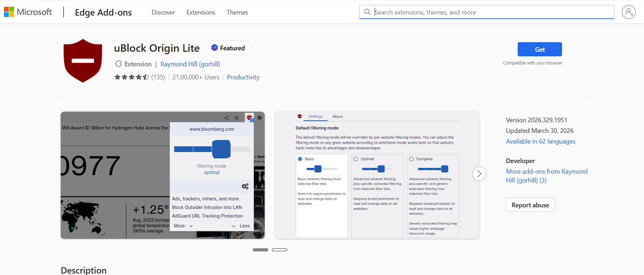Open Available in 62 languages link
This screenshot has width=644, height=275.
[x=540, y=141]
